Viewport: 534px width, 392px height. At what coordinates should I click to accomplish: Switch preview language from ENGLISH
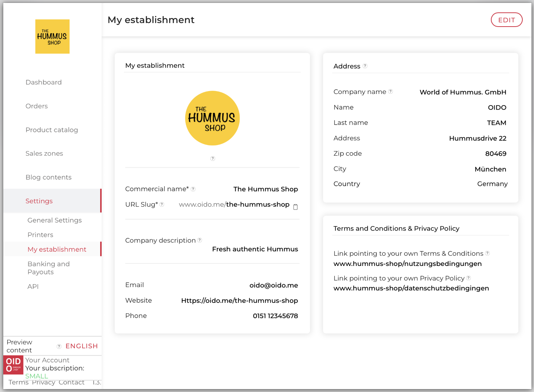click(82, 346)
